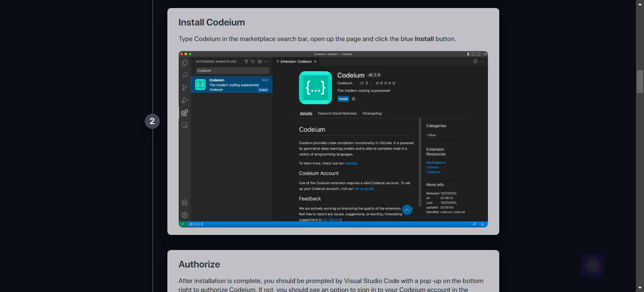This screenshot has height=292, width=644.
Task: Click the extension details pane scrollbar
Action: click(x=420, y=163)
